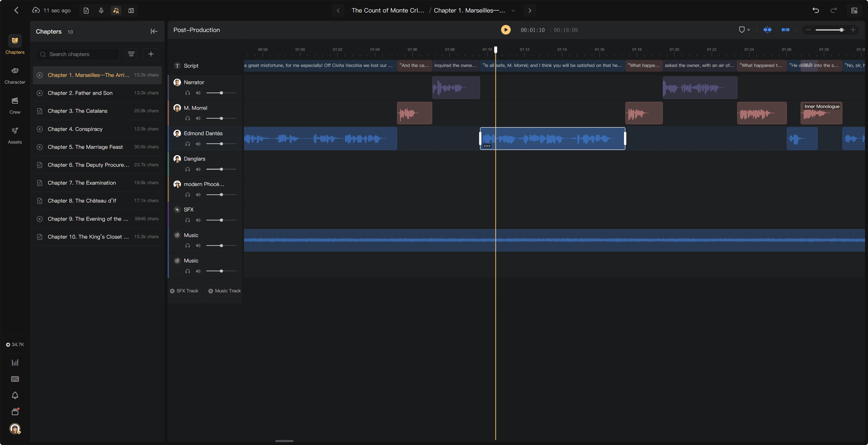The height and width of the screenshot is (445, 868).
Task: Undo the last action
Action: point(815,10)
